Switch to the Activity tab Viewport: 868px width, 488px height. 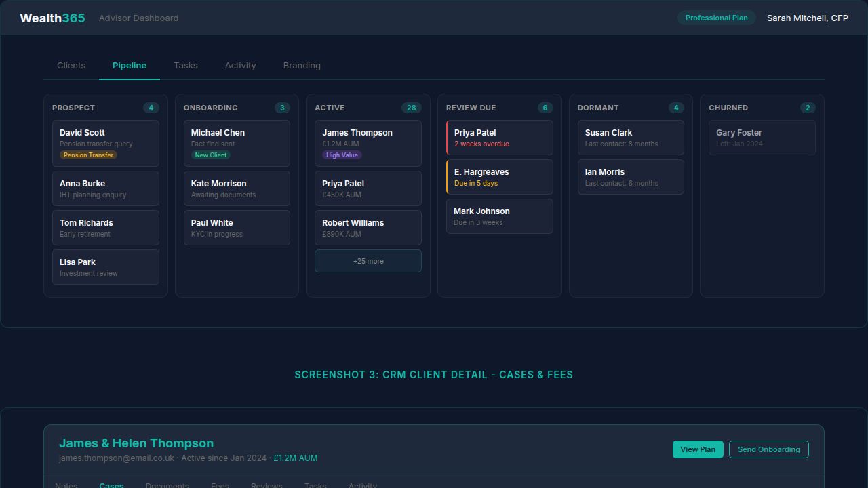click(240, 65)
